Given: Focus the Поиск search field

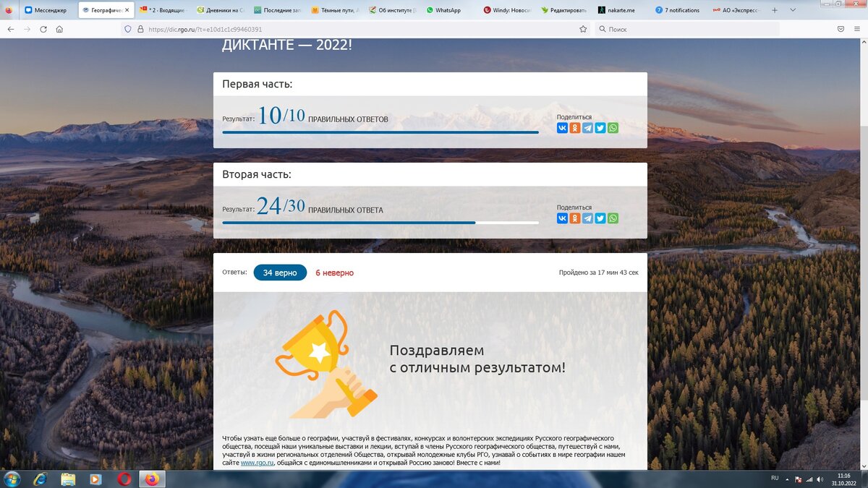Looking at the screenshot, I should coord(687,29).
